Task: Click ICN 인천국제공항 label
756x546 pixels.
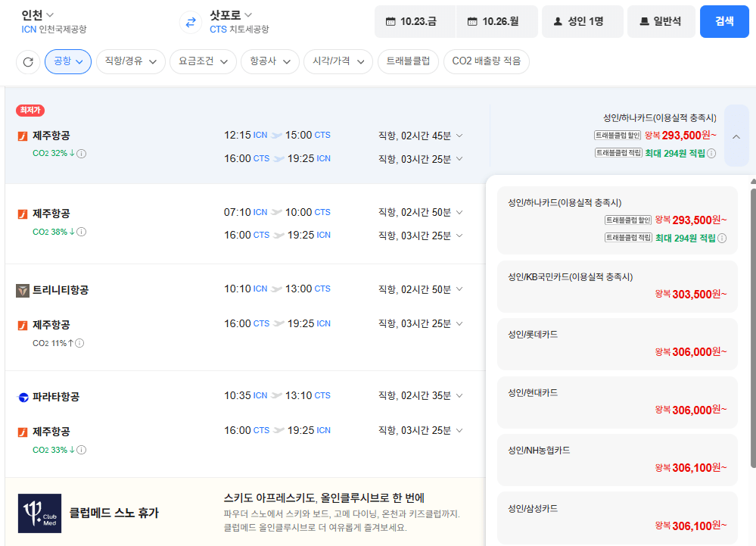Action: click(54, 30)
